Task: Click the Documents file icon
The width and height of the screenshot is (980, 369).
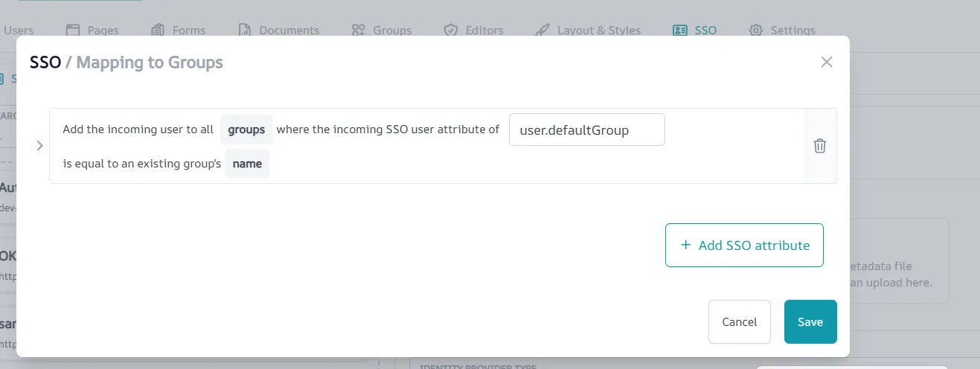Action: pos(245,31)
